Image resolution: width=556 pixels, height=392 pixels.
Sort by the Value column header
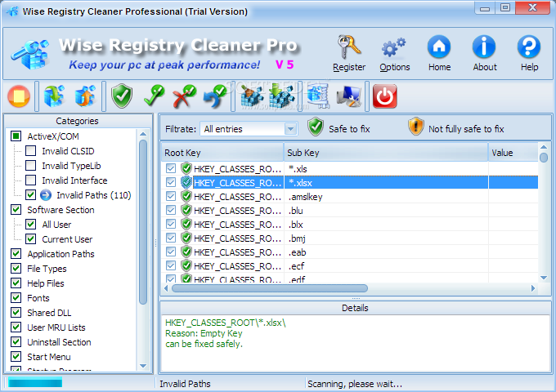(x=513, y=153)
